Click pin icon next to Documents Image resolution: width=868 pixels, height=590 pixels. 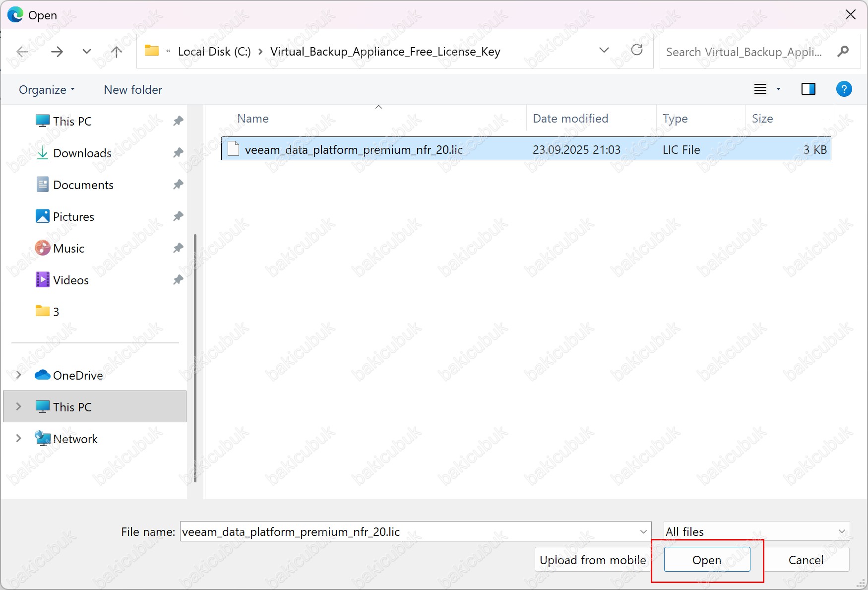[178, 185]
